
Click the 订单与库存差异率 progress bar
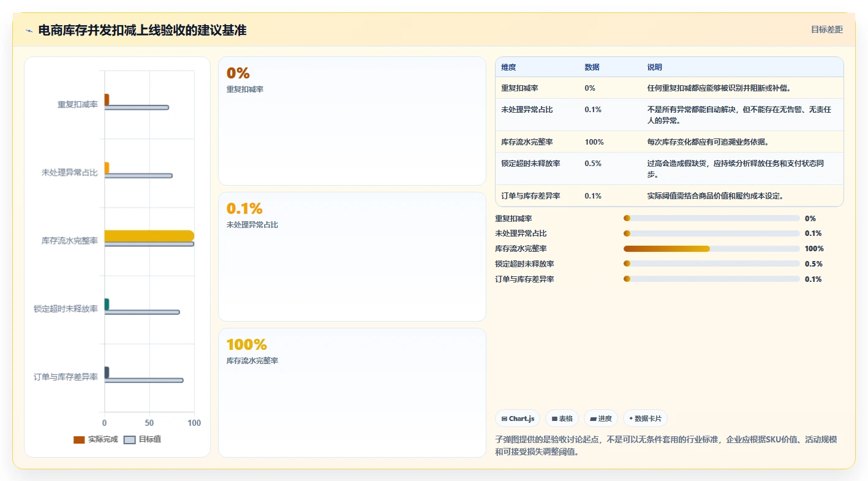point(711,279)
